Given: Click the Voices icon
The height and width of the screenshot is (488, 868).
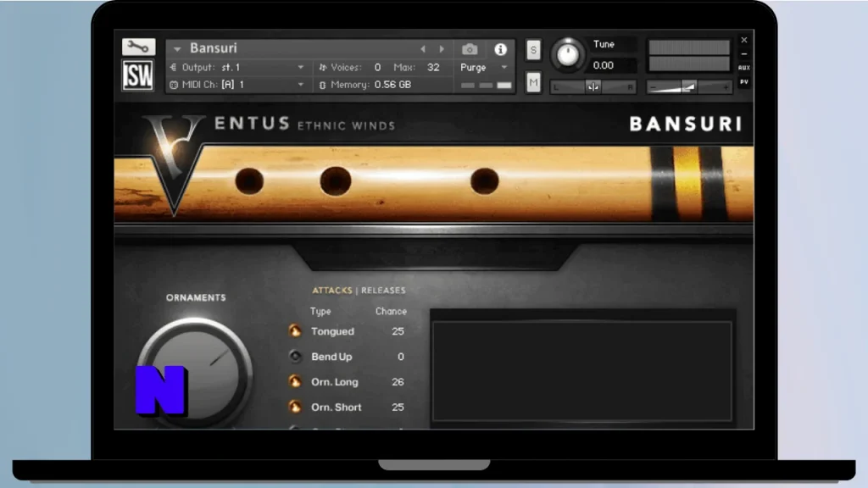Looking at the screenshot, I should pyautogui.click(x=323, y=68).
